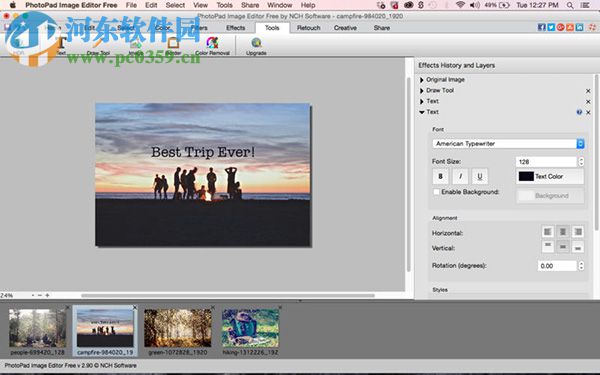Expand the Original Image layer
Image resolution: width=600 pixels, height=375 pixels.
pos(422,80)
